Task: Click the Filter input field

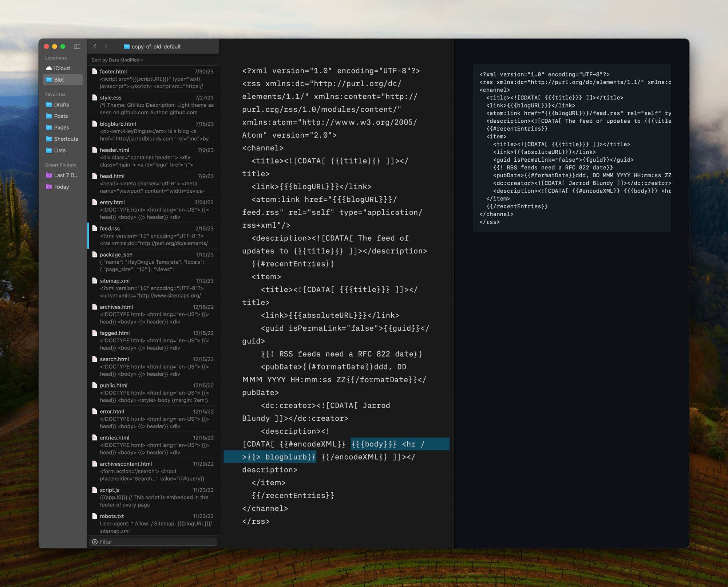Action: coord(153,542)
